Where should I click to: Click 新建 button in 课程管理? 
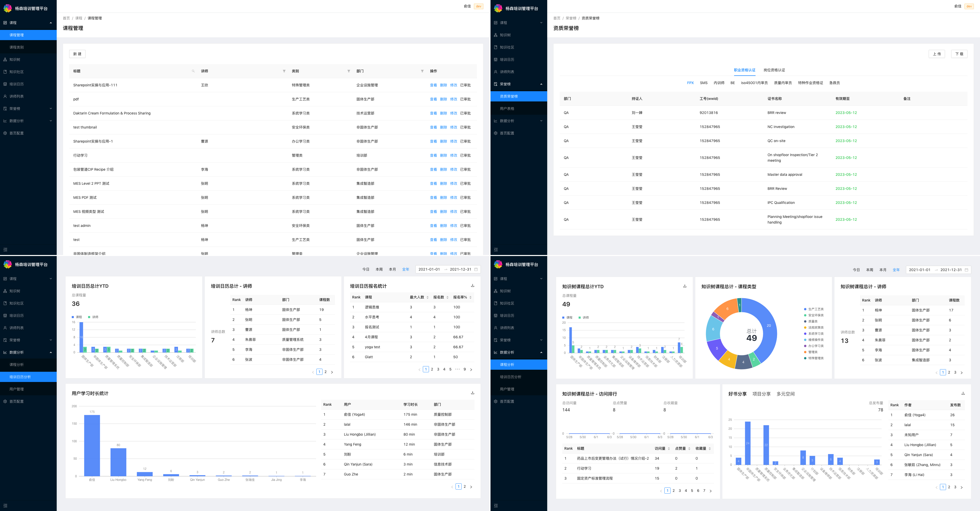tap(77, 54)
